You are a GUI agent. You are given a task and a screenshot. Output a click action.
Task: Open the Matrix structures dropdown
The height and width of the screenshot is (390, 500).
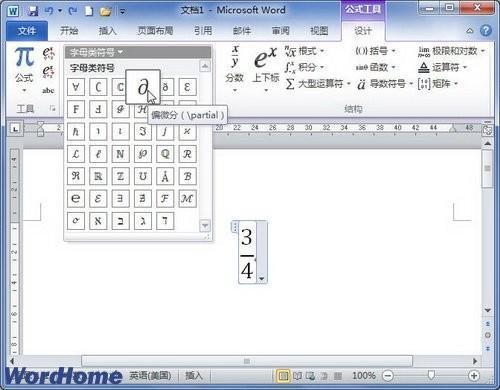coord(438,83)
